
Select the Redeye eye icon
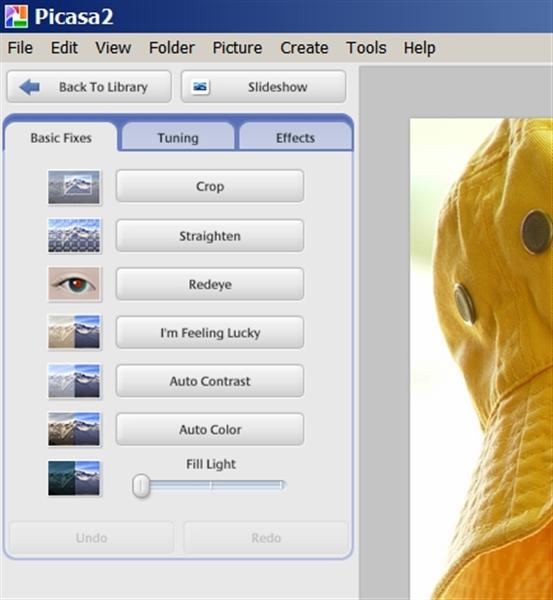coord(74,284)
